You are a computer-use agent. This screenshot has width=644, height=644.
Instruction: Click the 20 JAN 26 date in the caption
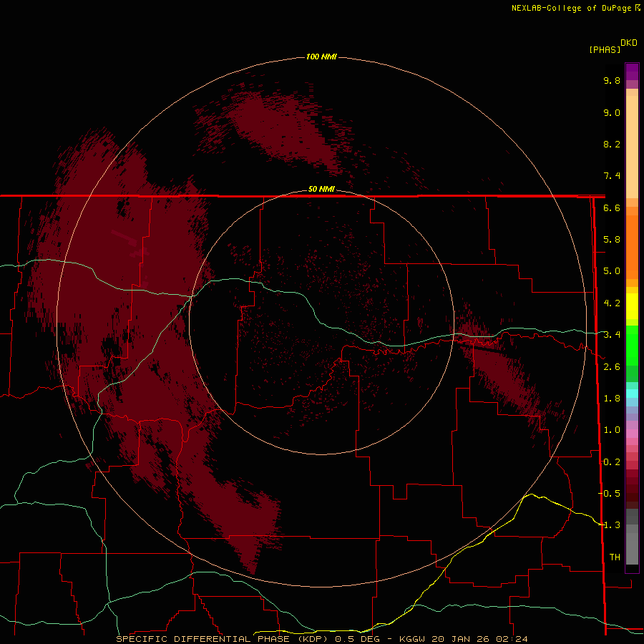pyautogui.click(x=462, y=639)
